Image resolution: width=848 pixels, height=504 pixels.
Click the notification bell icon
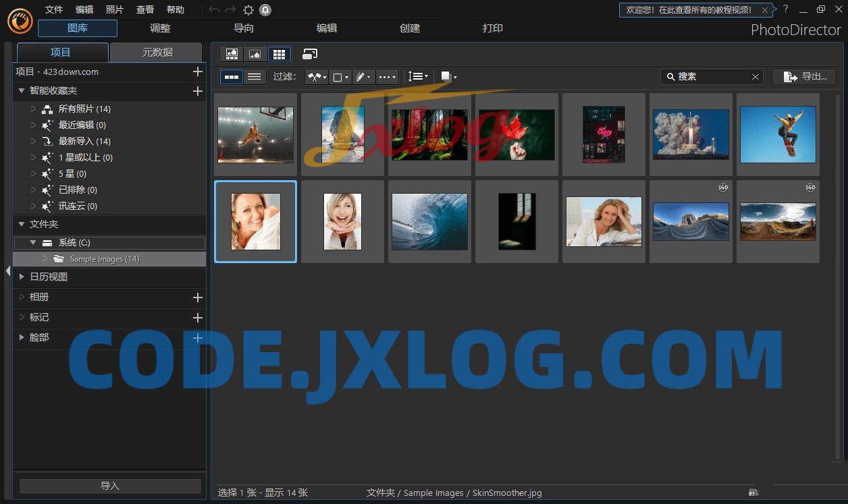point(265,9)
